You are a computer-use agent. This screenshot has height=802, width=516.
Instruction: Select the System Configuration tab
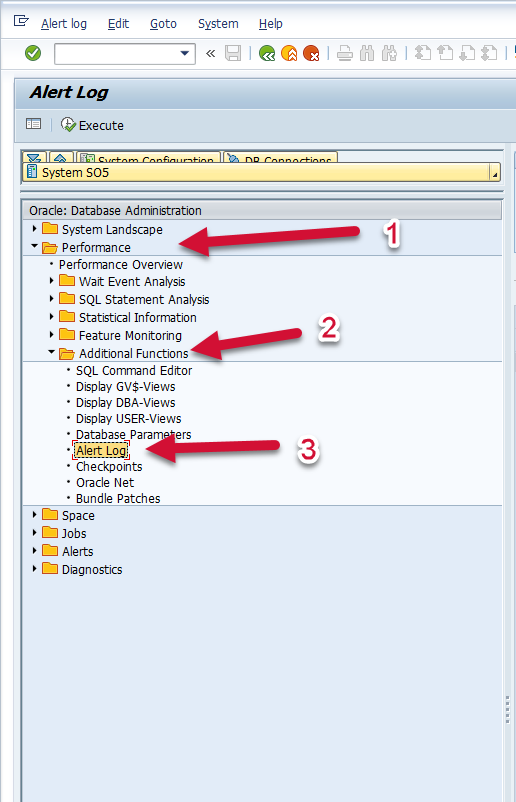pyautogui.click(x=149, y=157)
